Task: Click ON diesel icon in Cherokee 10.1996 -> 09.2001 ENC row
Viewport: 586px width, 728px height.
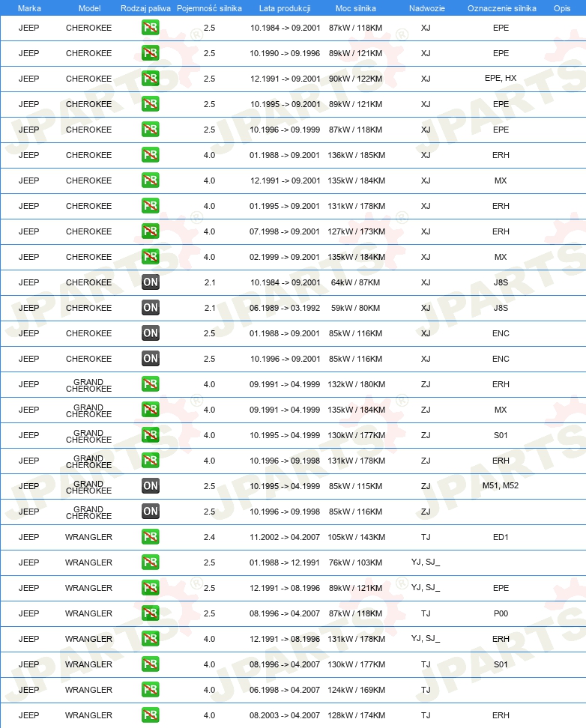Action: tap(150, 359)
